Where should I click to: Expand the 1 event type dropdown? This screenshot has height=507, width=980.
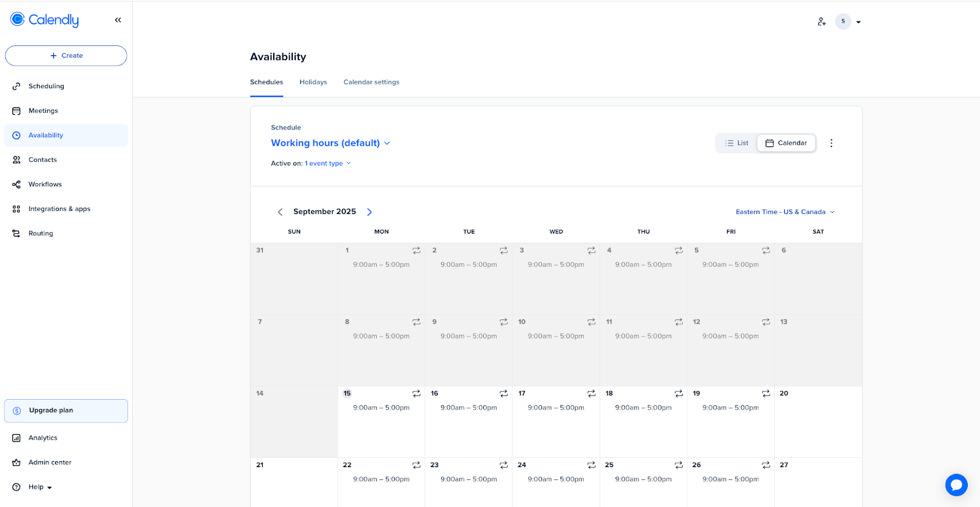point(328,164)
